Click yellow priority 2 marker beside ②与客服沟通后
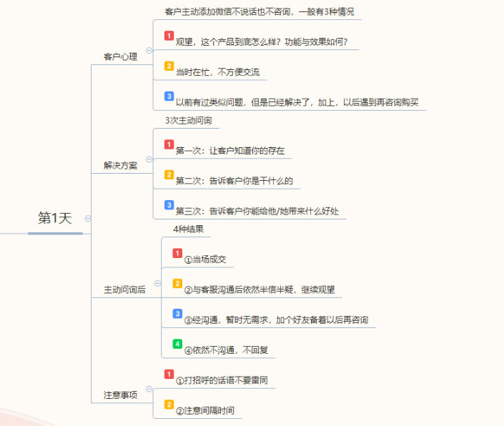Image resolution: width=504 pixels, height=426 pixels. click(x=177, y=283)
